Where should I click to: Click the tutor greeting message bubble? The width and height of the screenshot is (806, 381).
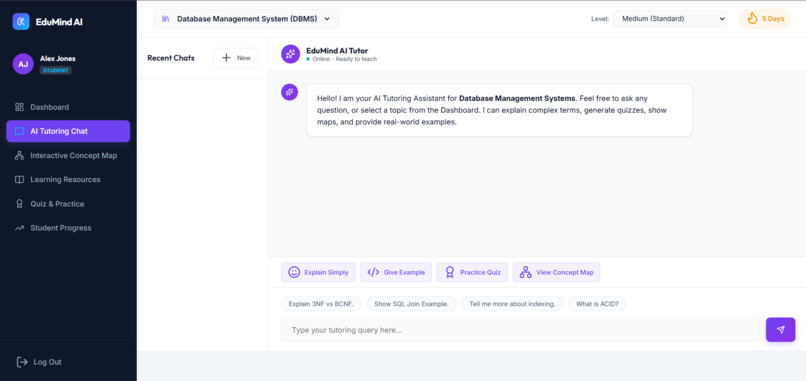tap(499, 110)
